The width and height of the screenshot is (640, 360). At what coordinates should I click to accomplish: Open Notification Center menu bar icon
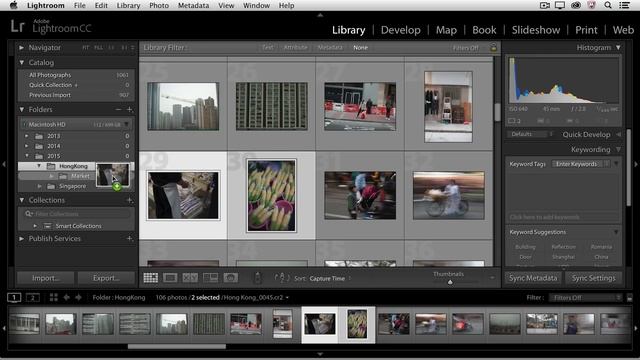[x=624, y=5]
